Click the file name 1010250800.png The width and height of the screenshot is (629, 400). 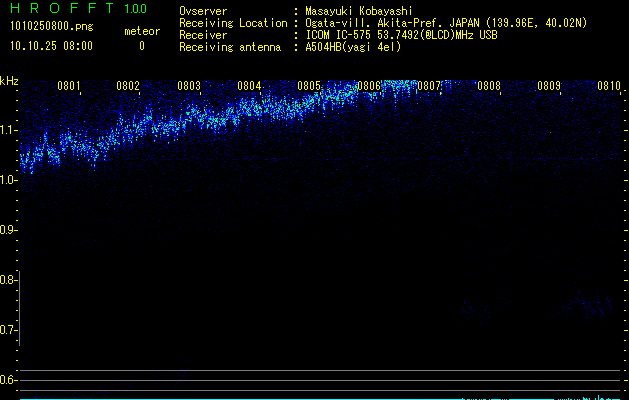pyautogui.click(x=52, y=27)
